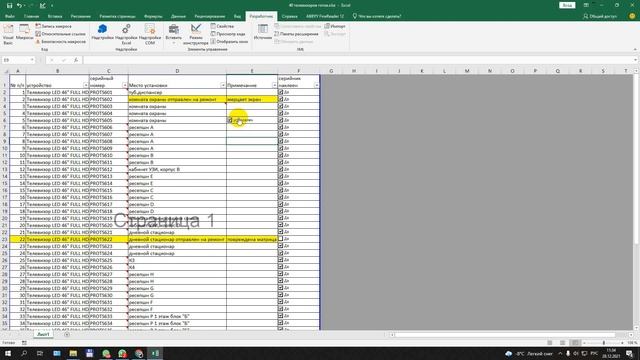The width and height of the screenshot is (640, 360).
Task: Start Запись макроса recording
Action: pos(53,26)
